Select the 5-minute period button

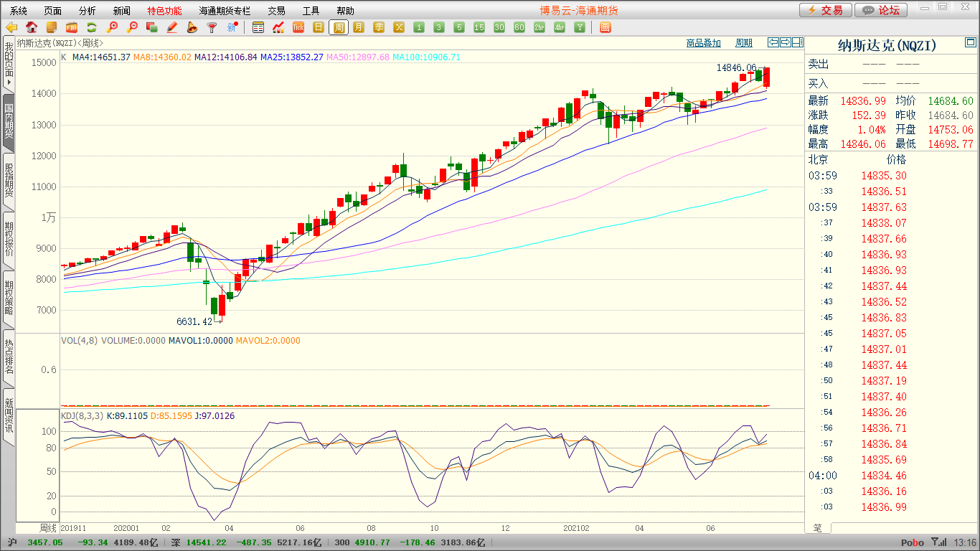pos(459,27)
